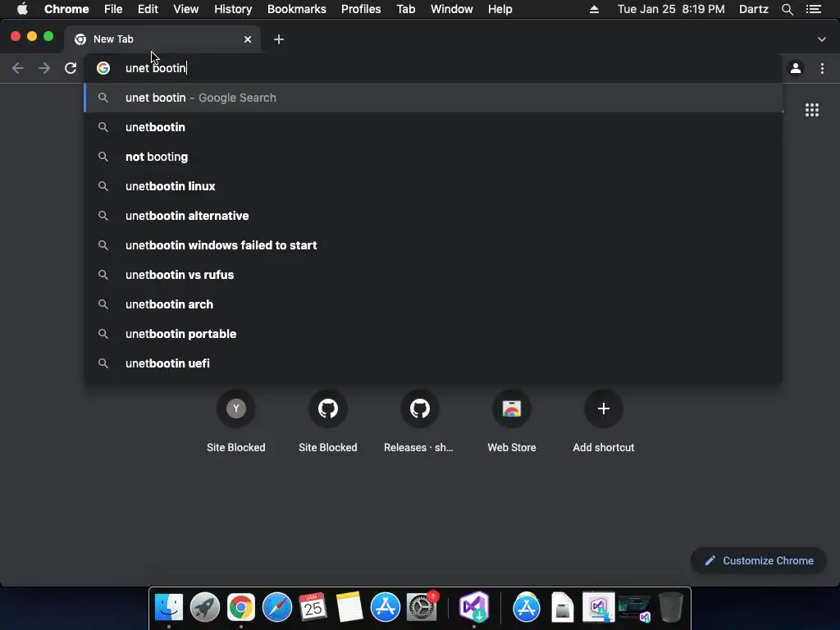Open App Store next to Notes in dock
The height and width of the screenshot is (630, 840).
pos(386,608)
